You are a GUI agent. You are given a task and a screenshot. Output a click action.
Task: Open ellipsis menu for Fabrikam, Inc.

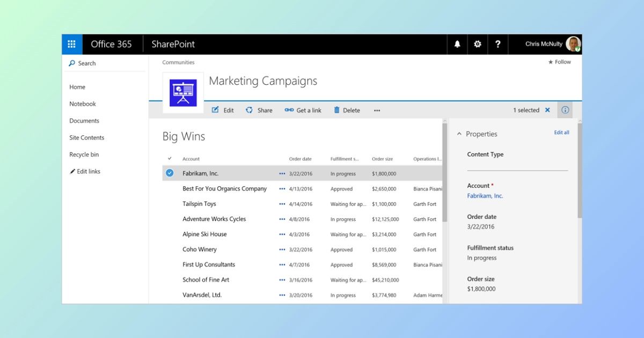click(x=282, y=174)
